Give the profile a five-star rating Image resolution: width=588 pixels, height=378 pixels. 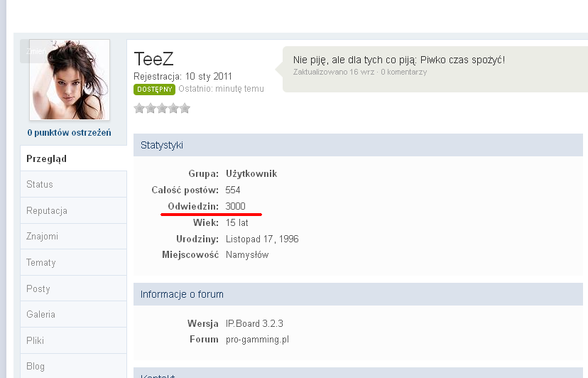coord(185,109)
